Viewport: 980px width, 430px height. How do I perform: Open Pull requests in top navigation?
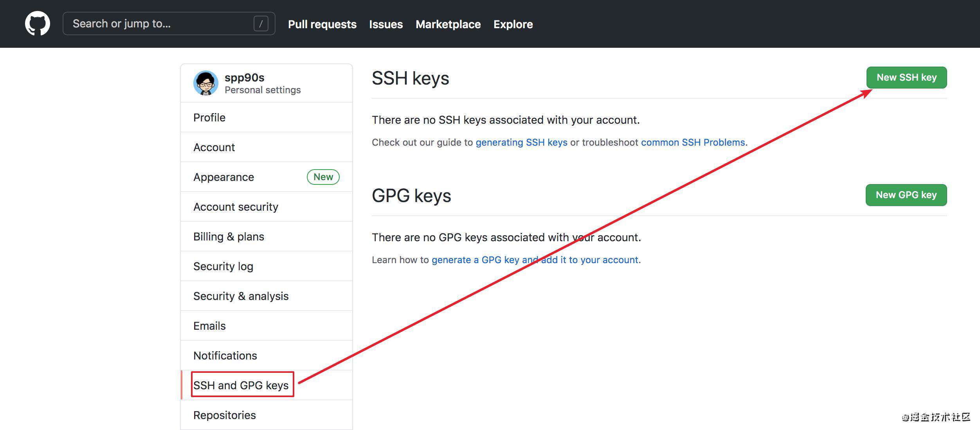322,24
